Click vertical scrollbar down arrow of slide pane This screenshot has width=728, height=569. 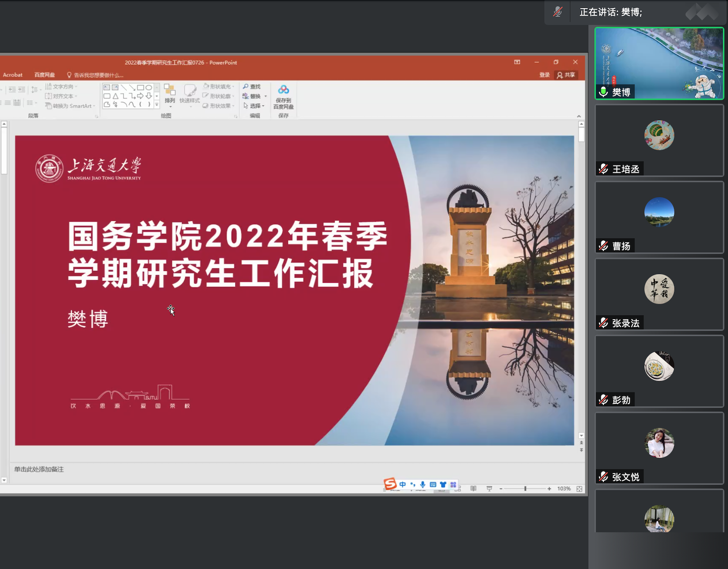[x=581, y=435]
